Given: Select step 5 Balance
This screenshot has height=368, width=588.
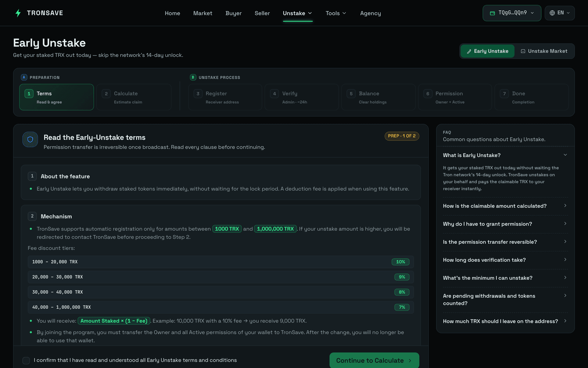Looking at the screenshot, I should click(x=379, y=97).
